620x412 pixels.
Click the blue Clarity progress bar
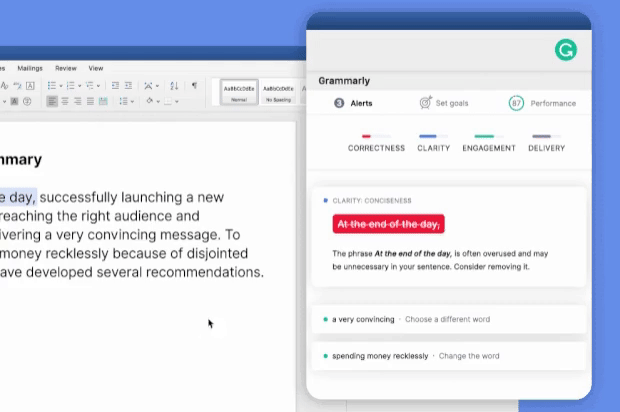pyautogui.click(x=433, y=136)
